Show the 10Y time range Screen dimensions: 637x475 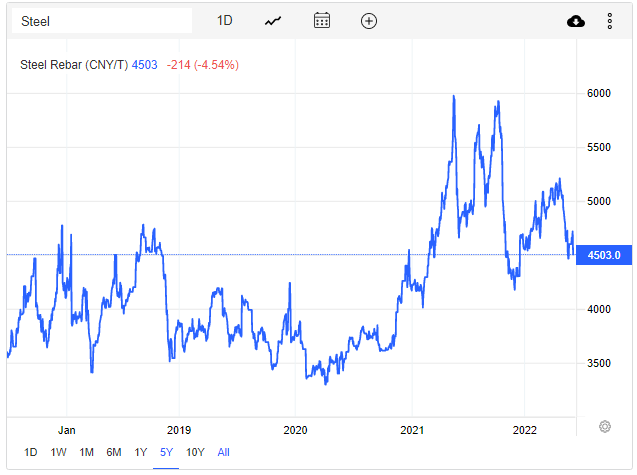click(x=194, y=452)
